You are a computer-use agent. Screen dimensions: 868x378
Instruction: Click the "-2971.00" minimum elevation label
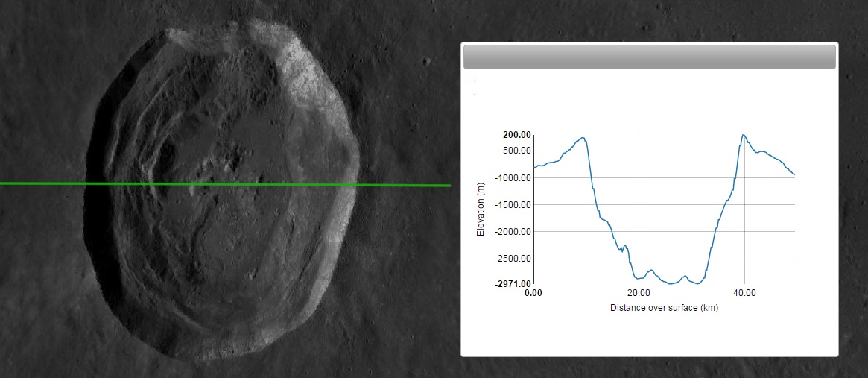(513, 284)
